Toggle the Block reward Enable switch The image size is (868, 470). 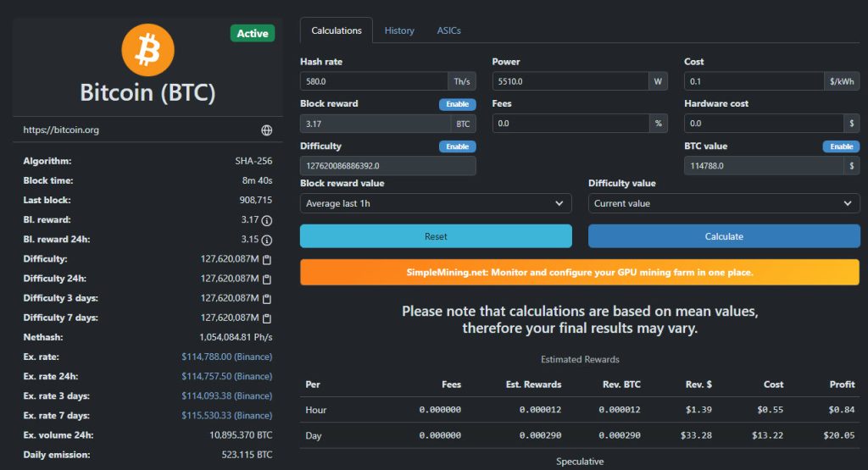[457, 104]
